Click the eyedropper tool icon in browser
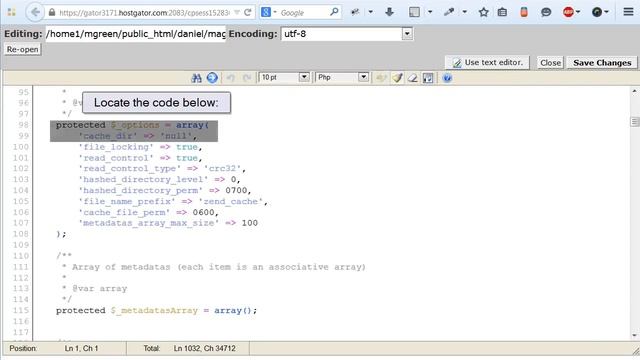Viewport: 640px width, 360px height. [x=449, y=12]
